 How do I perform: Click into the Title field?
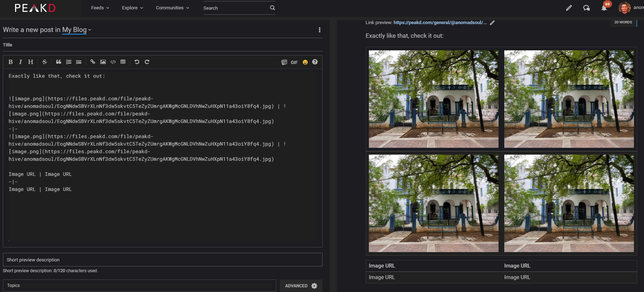(x=162, y=45)
